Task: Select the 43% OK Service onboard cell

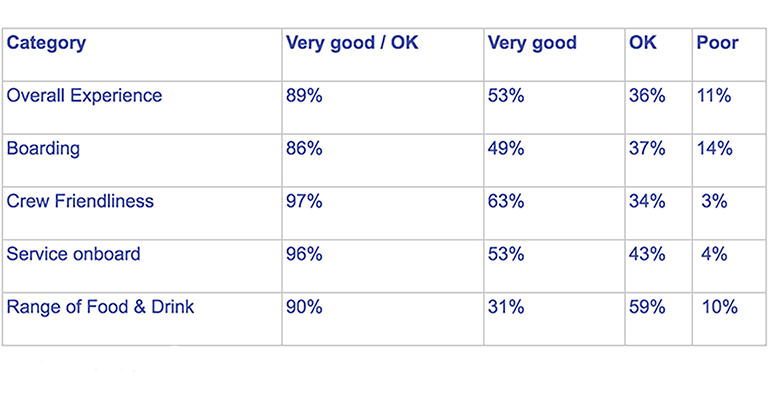Action: (x=647, y=254)
